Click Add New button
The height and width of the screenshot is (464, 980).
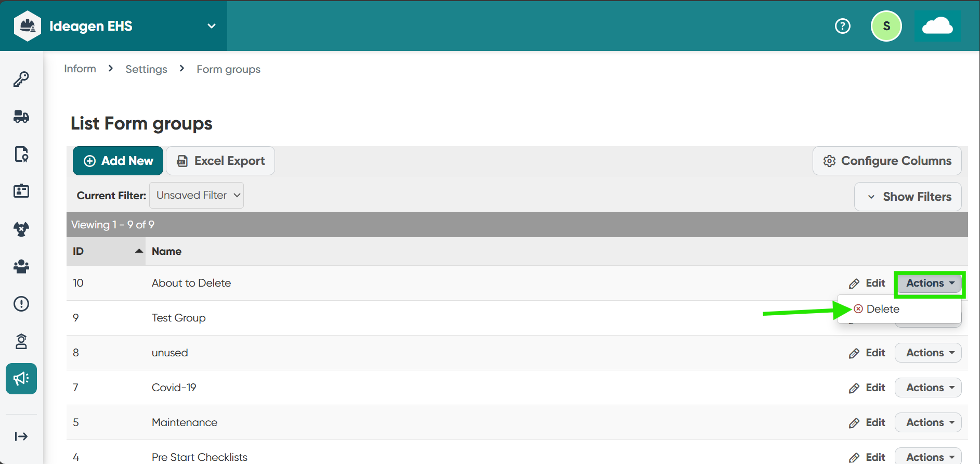118,161
